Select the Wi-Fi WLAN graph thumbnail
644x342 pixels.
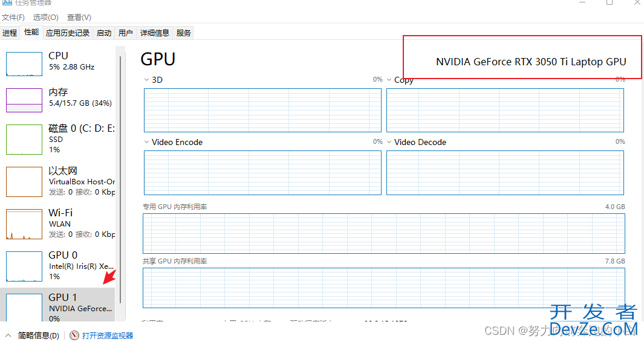24,224
